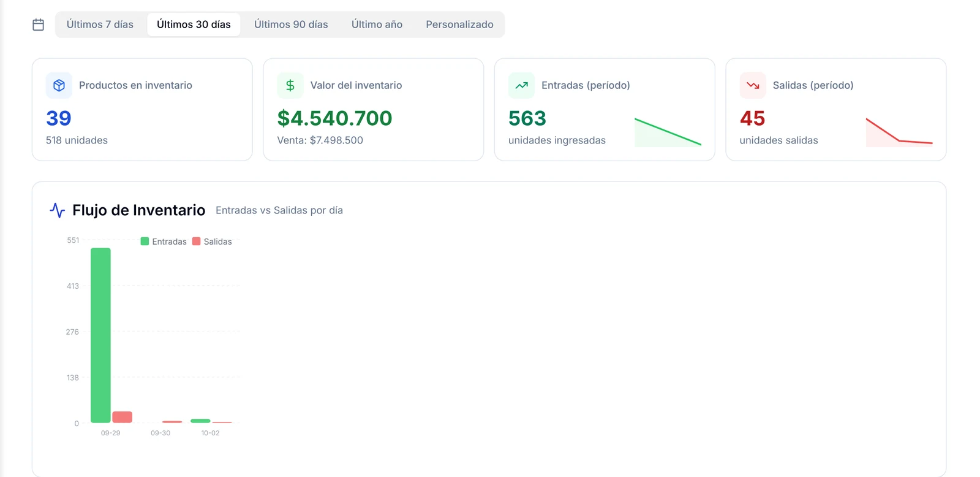The width and height of the screenshot is (980, 477).
Task: Click the 09-30 axis date label
Action: 160,433
